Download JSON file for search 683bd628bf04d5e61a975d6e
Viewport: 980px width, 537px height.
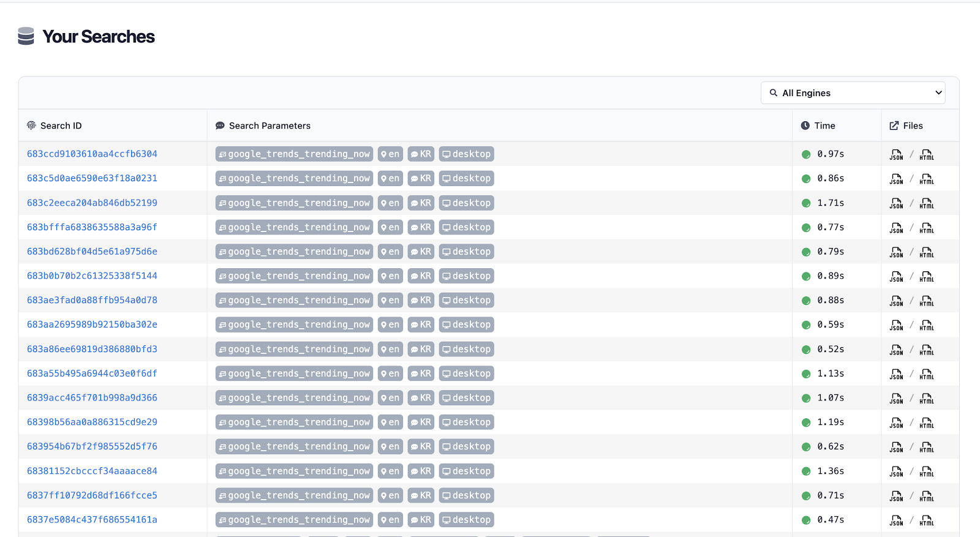click(896, 252)
